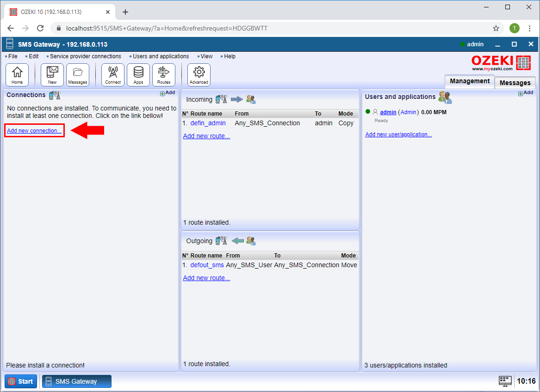
Task: Open the Routes signpost toolbar icon
Action: [x=164, y=75]
